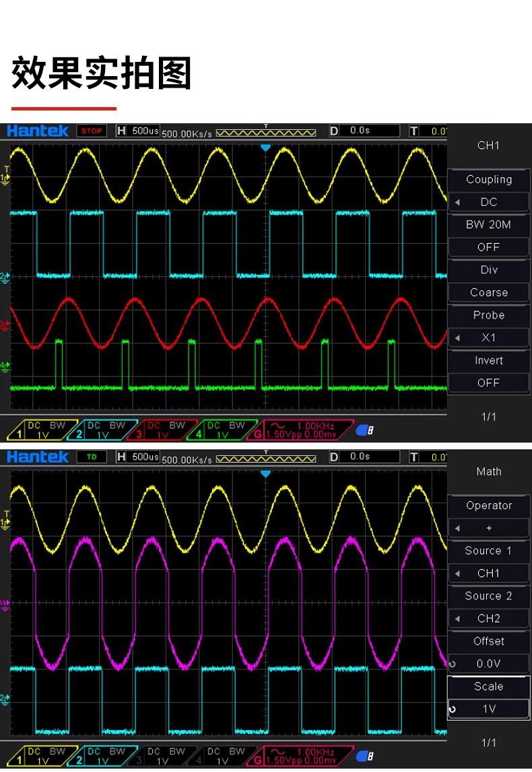
Task: Click the green CH4 ground level marker
Action: coord(5,366)
